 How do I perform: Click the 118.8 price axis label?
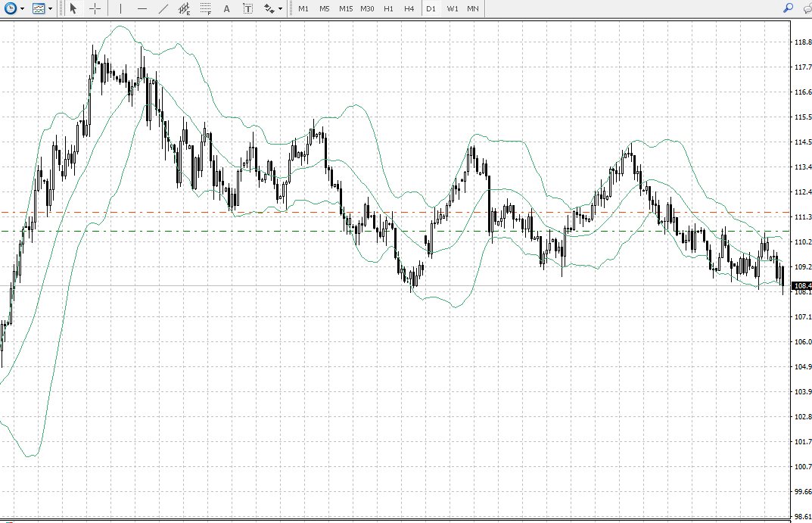tap(803, 42)
